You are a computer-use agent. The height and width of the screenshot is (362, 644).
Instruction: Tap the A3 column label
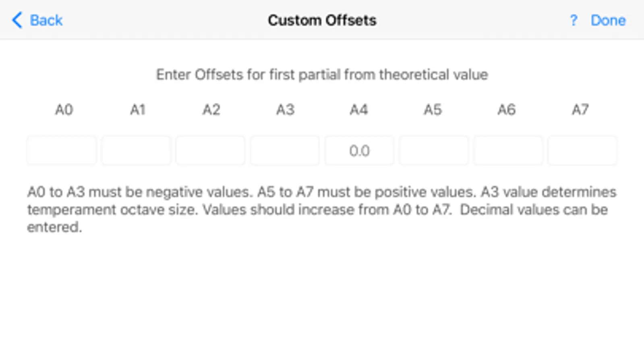tap(285, 109)
